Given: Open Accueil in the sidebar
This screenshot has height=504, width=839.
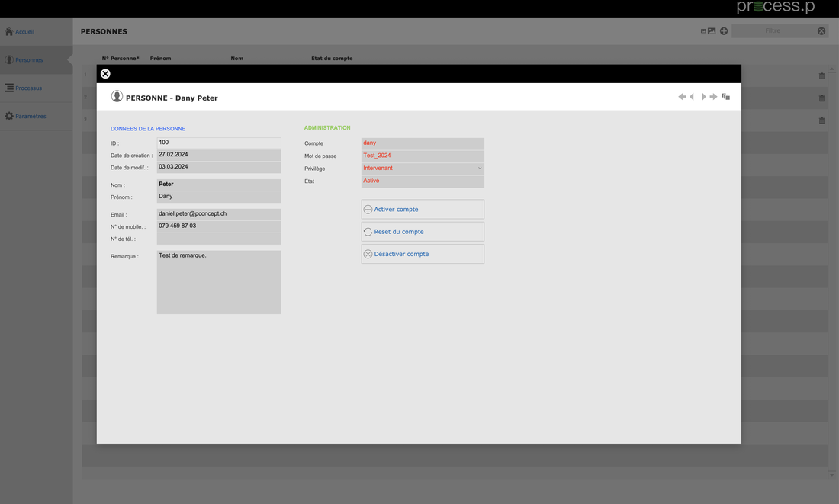Looking at the screenshot, I should [x=24, y=32].
